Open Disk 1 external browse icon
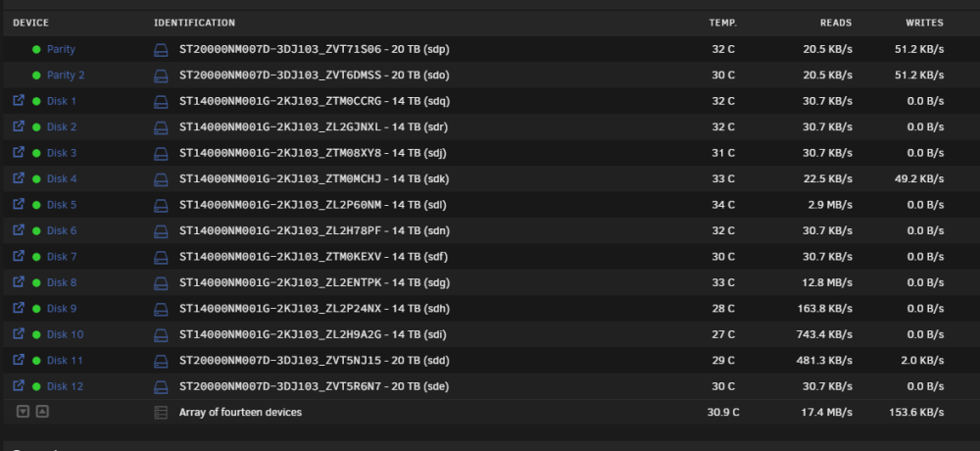Screen dimensions: 980x451 tap(19, 100)
